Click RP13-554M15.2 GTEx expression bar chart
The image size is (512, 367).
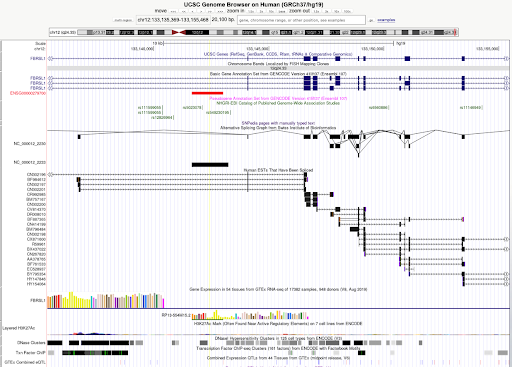pyautogui.click(x=250, y=315)
